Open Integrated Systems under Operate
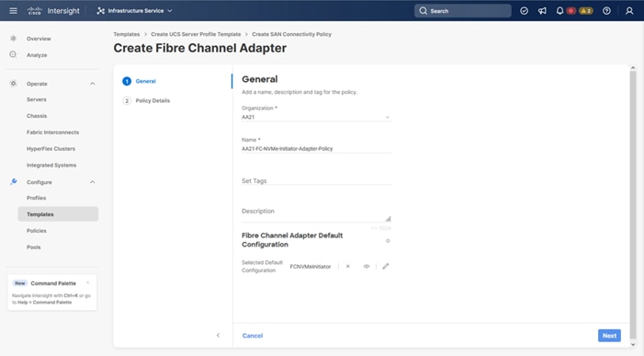Viewport: 644px width, 356px height. pos(51,166)
